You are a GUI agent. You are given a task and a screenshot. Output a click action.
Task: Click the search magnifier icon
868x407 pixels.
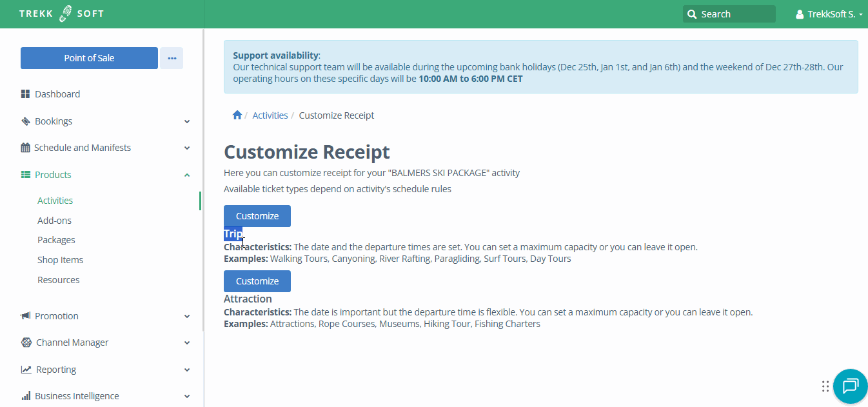(692, 14)
